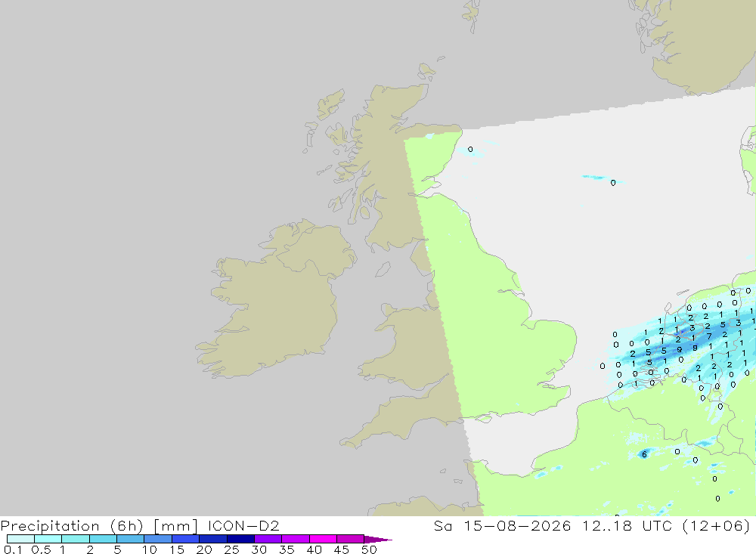Select the 40–45 mm magenta legend swatch
The image size is (756, 554).
coord(323,539)
